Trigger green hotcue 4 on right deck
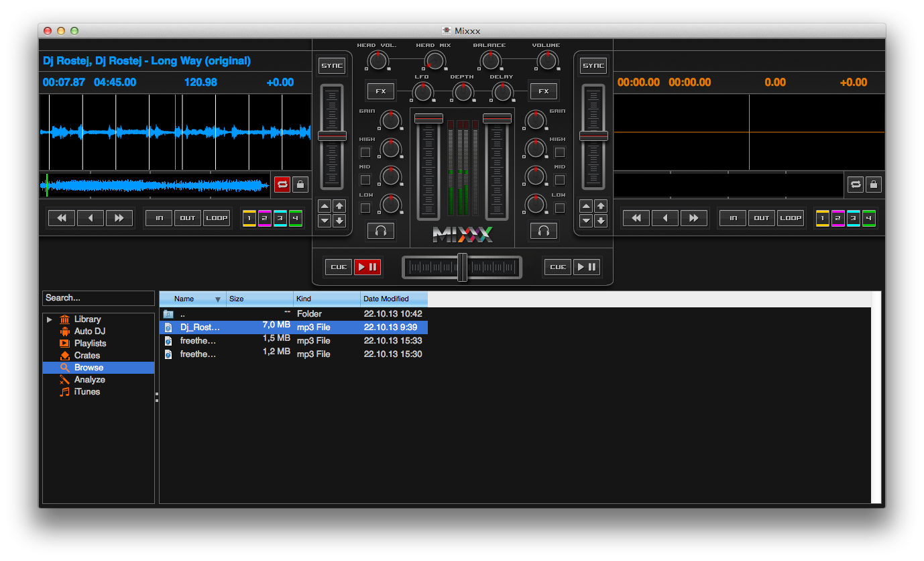924x561 pixels. pos(869,218)
